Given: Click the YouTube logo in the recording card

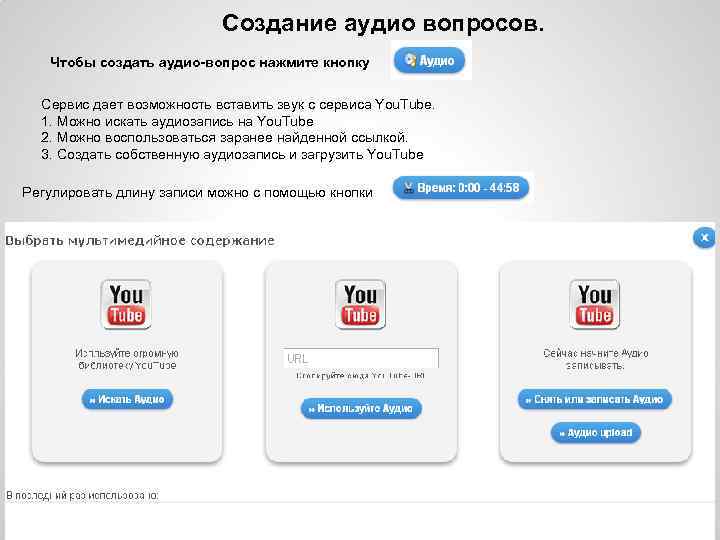Looking at the screenshot, I should (595, 304).
